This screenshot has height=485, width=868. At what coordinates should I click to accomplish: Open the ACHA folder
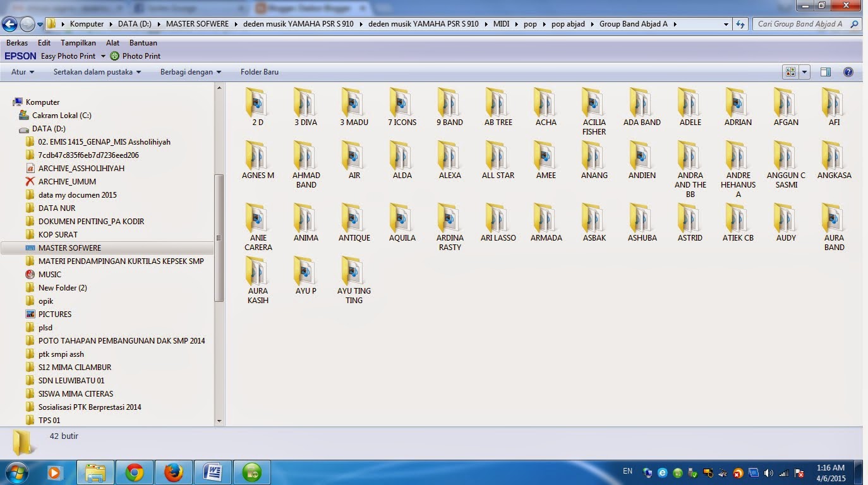coord(546,107)
